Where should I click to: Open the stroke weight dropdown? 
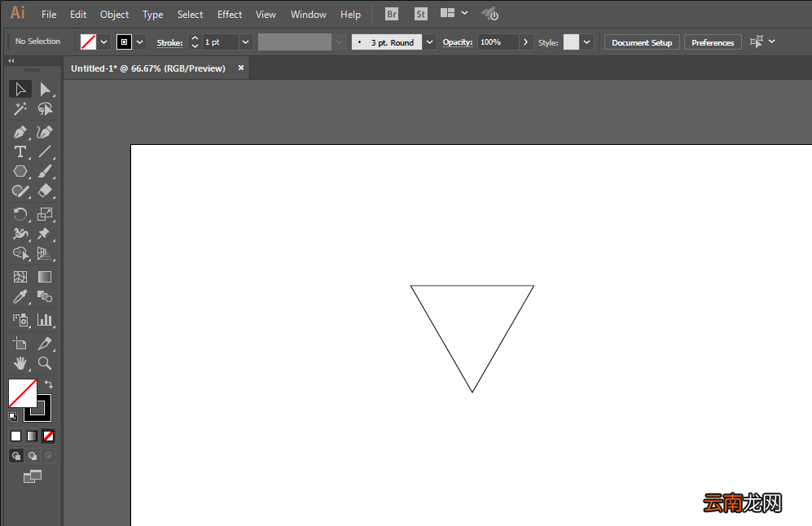click(245, 42)
